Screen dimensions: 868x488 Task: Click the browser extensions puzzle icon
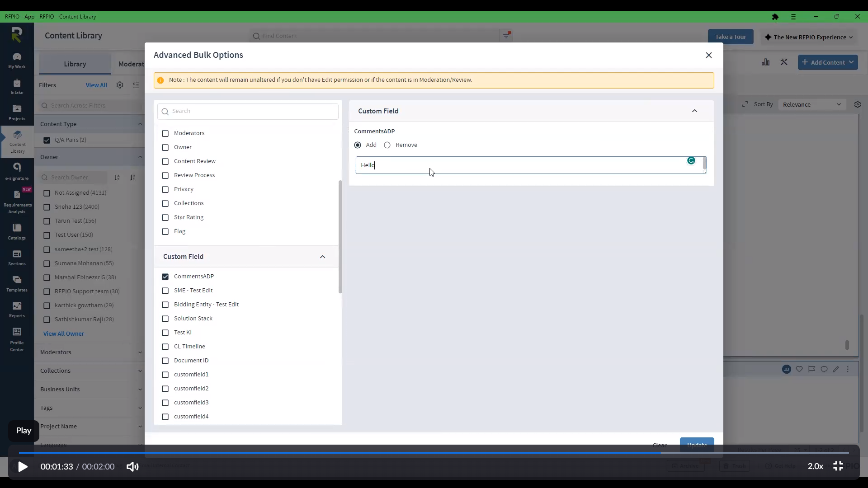click(775, 17)
